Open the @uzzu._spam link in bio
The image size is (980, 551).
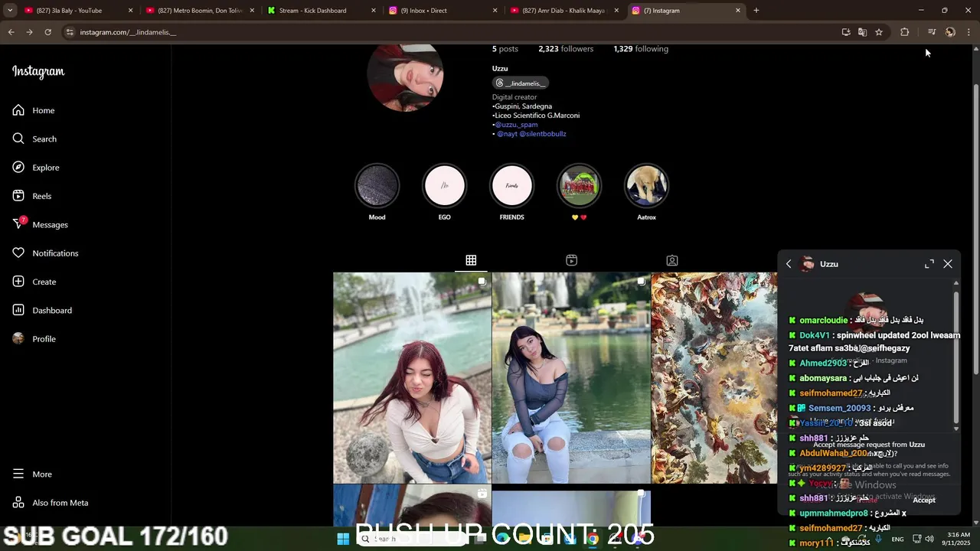click(516, 125)
